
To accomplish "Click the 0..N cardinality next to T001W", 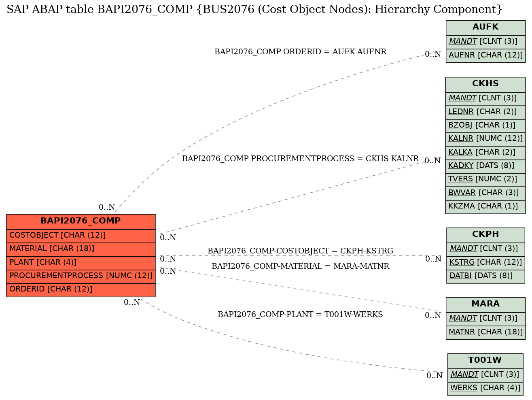I will [x=435, y=376].
